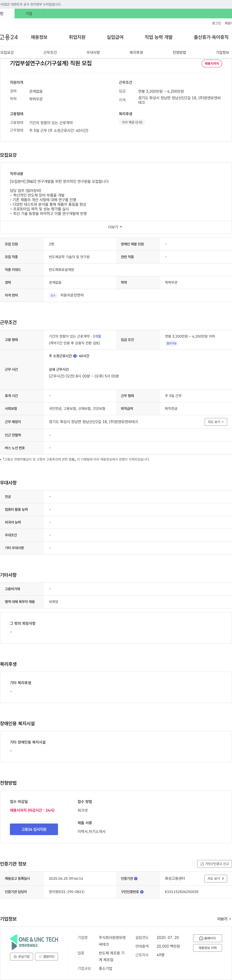Jump to 복리후생 section tab
Viewport: 232px width, 980px height.
136,52
